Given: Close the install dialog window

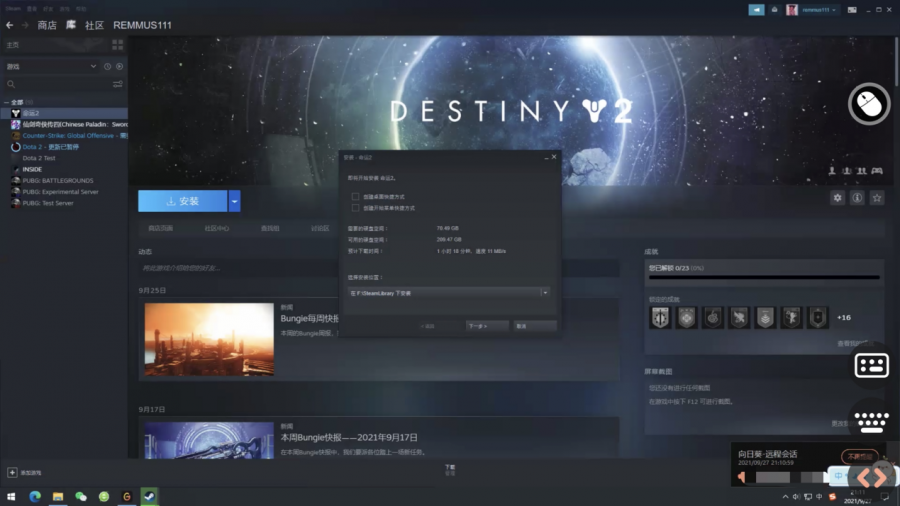Looking at the screenshot, I should click(554, 157).
